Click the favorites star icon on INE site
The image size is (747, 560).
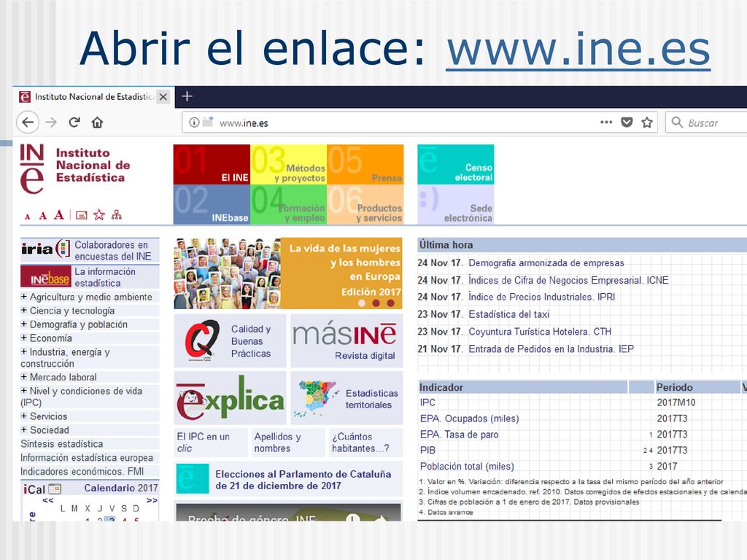coord(99,215)
